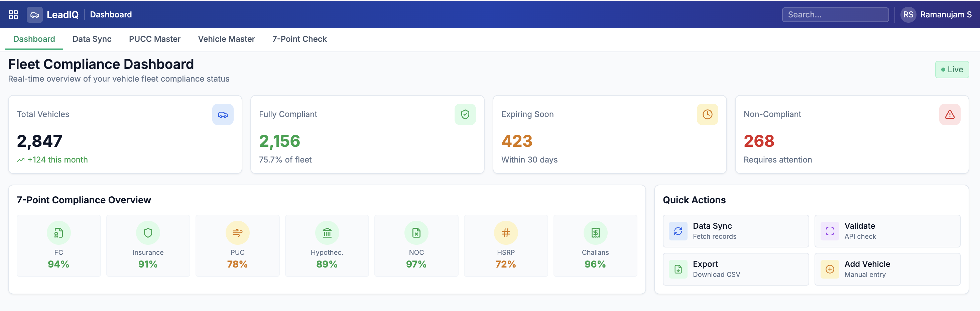
Task: Click the Non-Compliant warning triangle icon
Action: point(950,114)
